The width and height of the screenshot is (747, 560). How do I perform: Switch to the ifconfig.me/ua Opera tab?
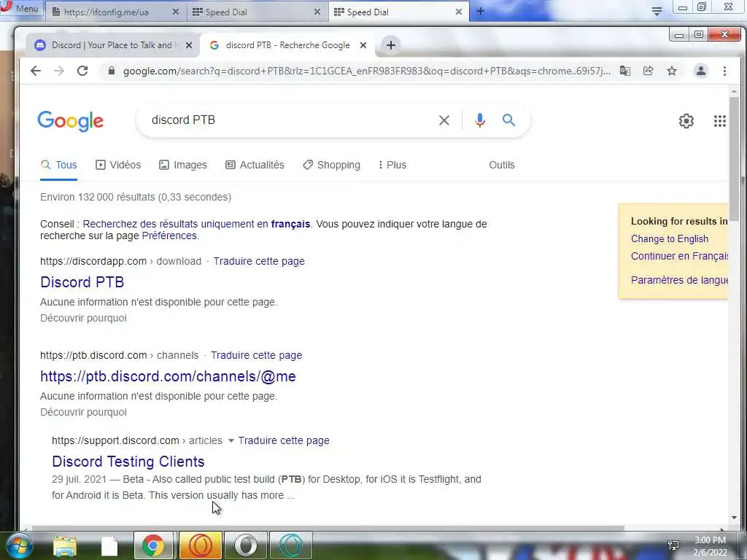point(115,12)
